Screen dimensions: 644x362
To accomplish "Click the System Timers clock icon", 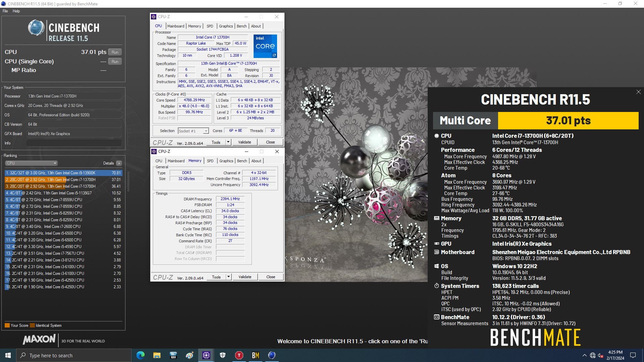I will click(x=436, y=286).
